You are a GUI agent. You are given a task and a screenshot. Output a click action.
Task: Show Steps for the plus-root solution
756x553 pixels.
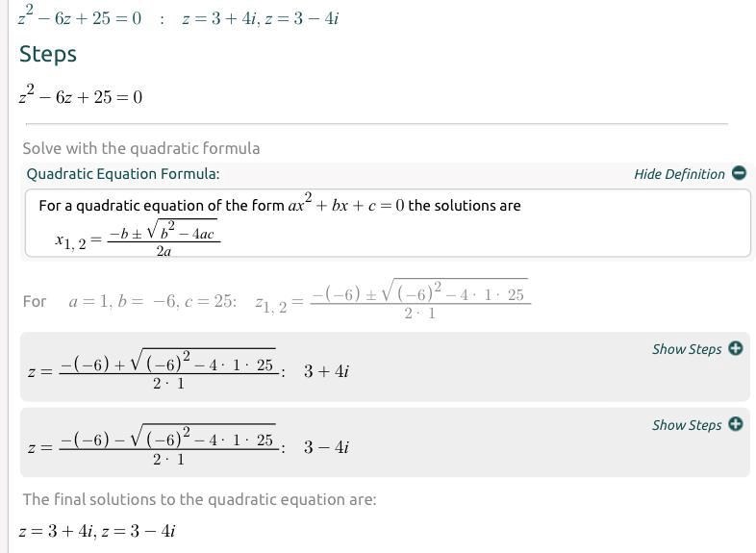coord(687,349)
